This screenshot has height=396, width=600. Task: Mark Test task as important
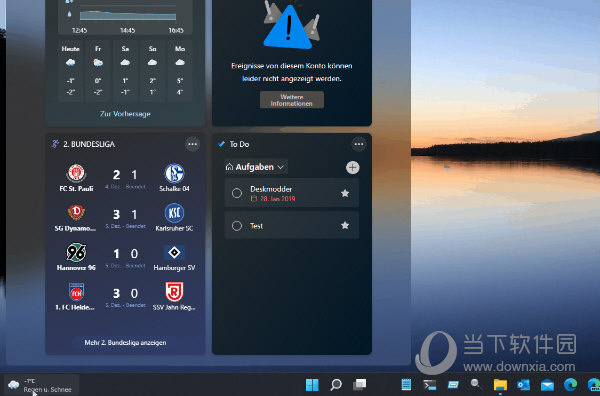click(345, 225)
